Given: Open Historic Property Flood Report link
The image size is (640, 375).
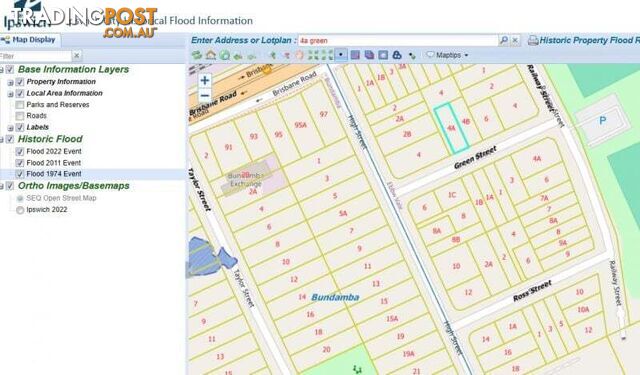Looking at the screenshot, I should coord(589,40).
